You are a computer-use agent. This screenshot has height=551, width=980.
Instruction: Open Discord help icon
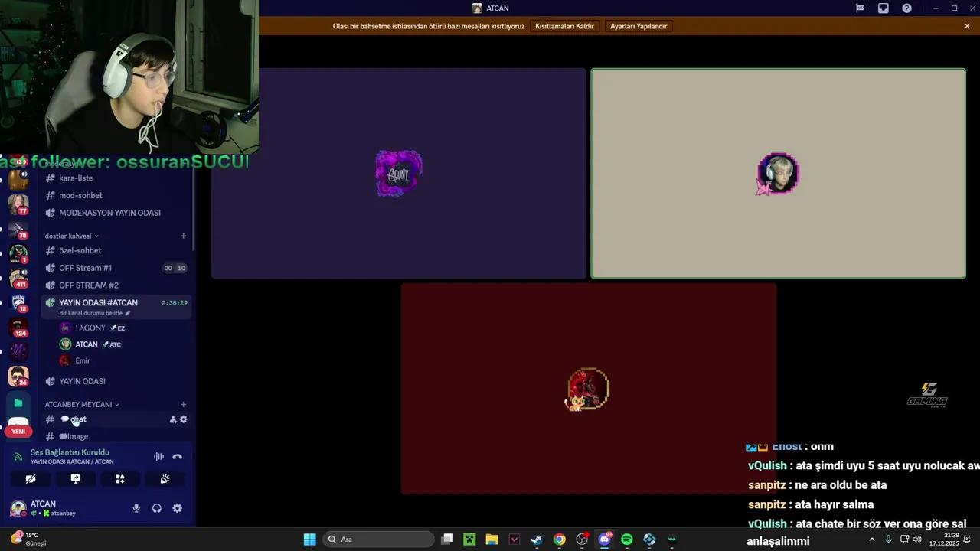[906, 8]
